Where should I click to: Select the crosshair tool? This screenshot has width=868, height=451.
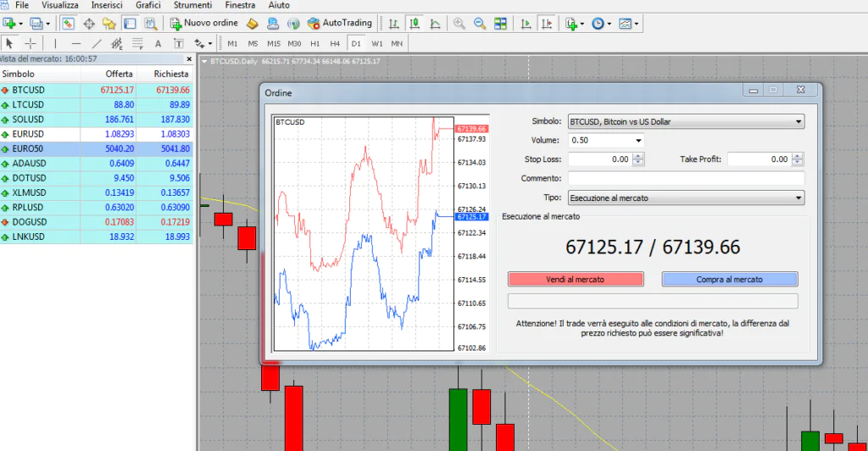click(31, 43)
